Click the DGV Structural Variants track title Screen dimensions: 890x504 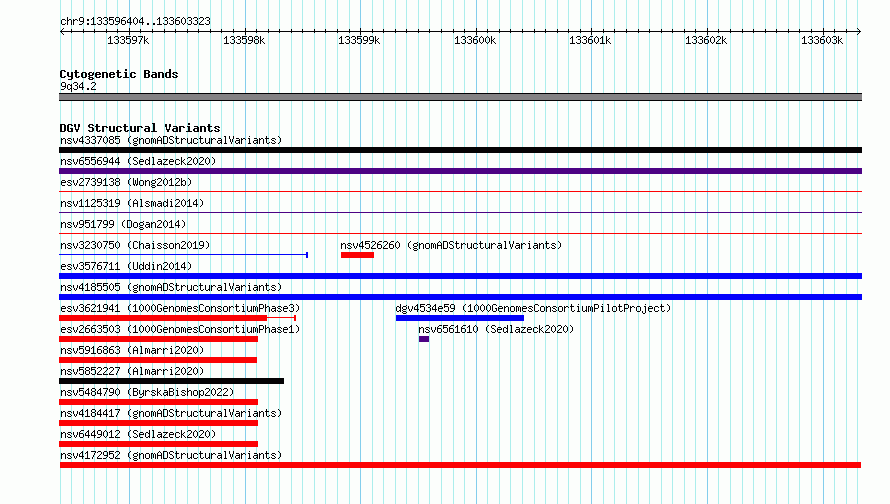pos(140,128)
